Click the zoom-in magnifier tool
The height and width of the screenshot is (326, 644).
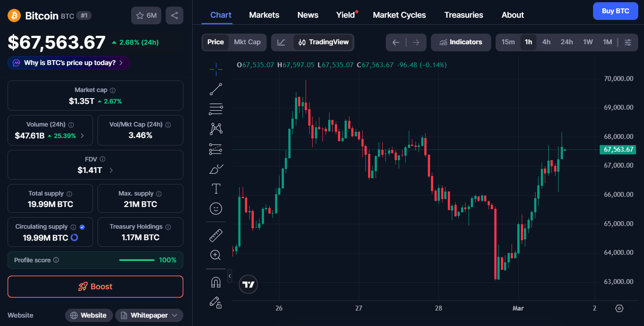click(x=216, y=255)
